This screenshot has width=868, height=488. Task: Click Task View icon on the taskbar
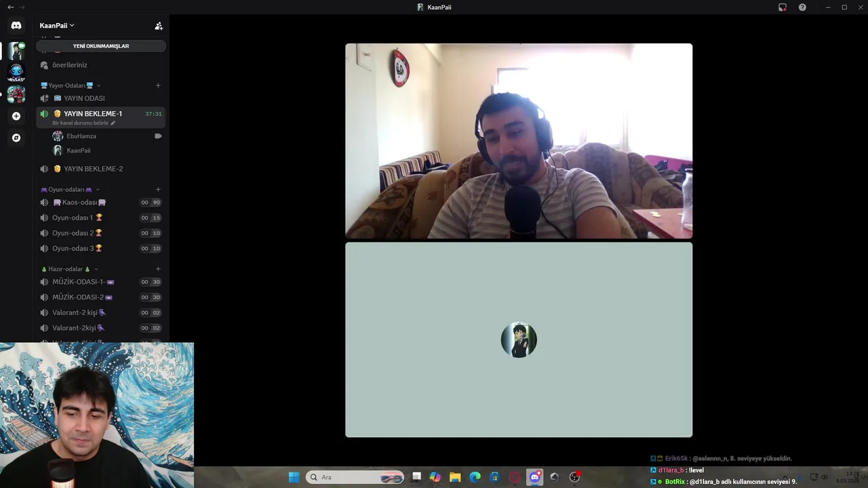(416, 477)
